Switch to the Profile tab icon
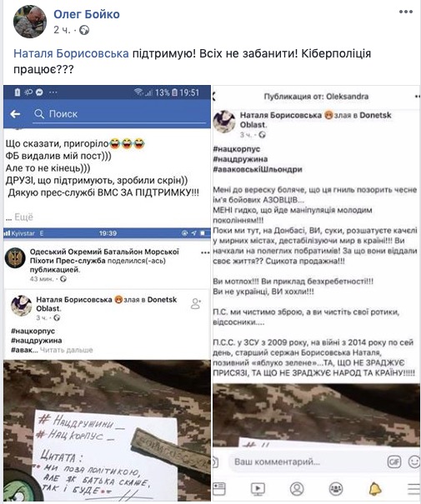 point(297,488)
